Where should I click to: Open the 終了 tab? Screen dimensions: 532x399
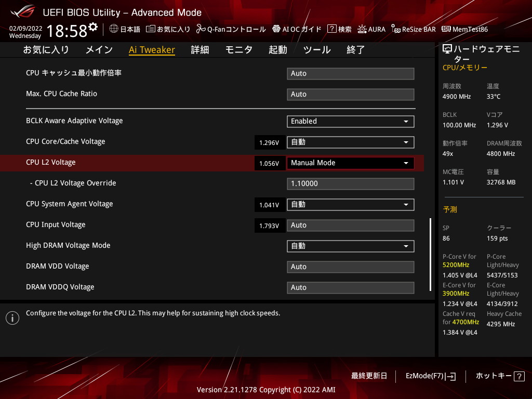click(355, 50)
